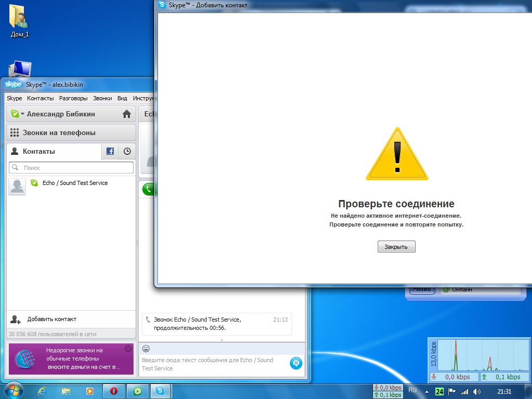The height and width of the screenshot is (399, 532).
Task: Open Звонки на телефоны dial pad
Action: click(71, 132)
